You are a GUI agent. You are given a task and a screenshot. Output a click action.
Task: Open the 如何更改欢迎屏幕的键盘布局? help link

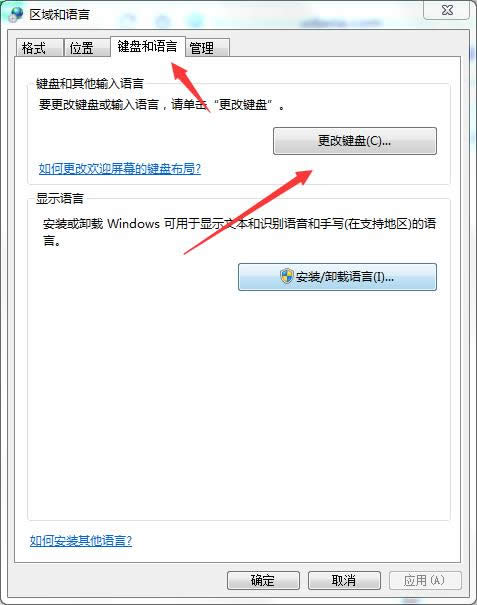120,169
